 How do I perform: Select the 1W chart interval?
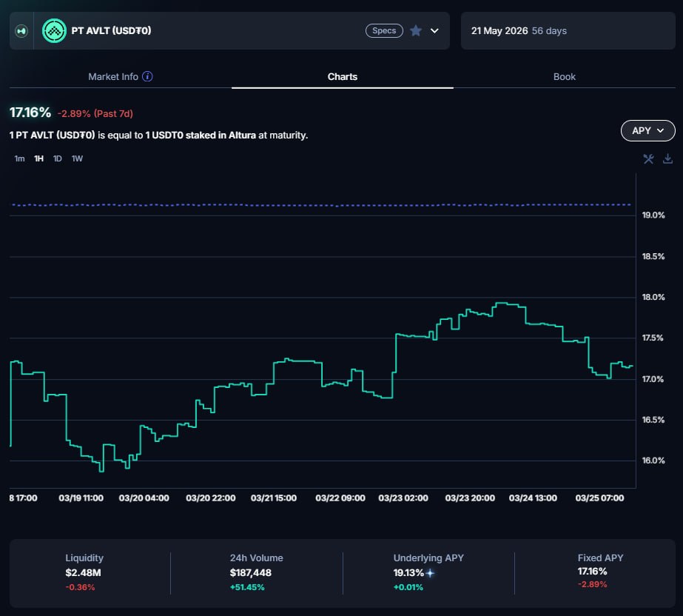pyautogui.click(x=77, y=158)
